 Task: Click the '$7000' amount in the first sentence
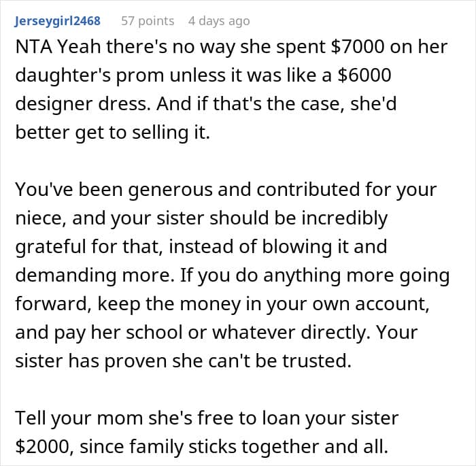pyautogui.click(x=358, y=47)
